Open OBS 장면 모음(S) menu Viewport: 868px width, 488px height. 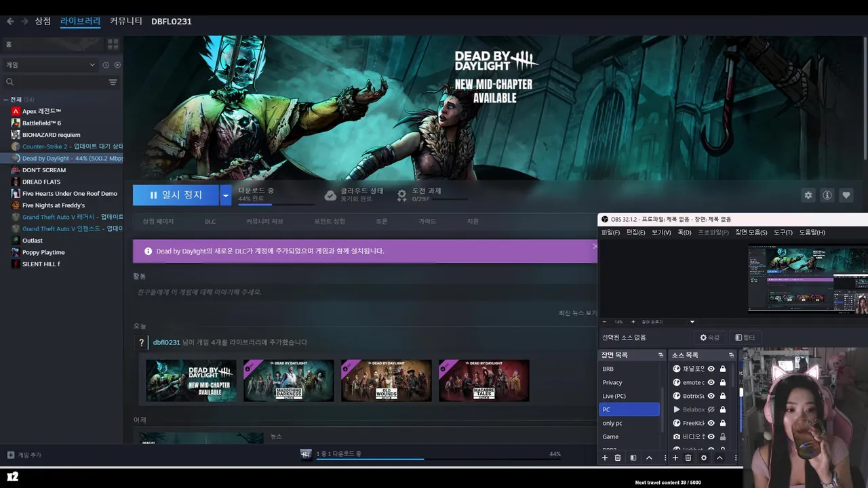pos(751,232)
